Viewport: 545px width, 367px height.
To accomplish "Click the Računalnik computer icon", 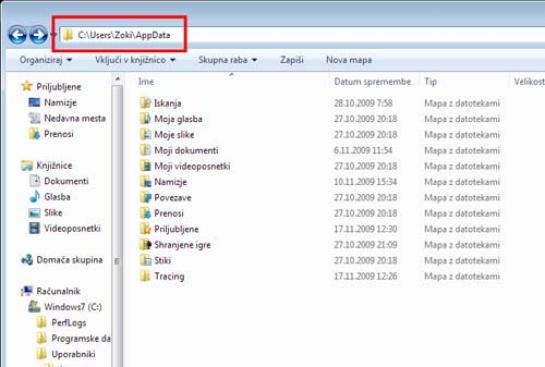I will pos(27,291).
